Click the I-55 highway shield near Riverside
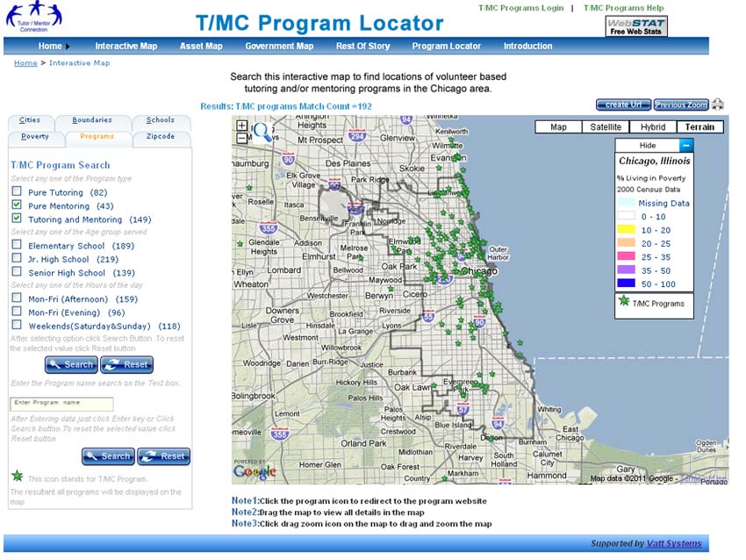The width and height of the screenshot is (746, 560). click(x=428, y=316)
